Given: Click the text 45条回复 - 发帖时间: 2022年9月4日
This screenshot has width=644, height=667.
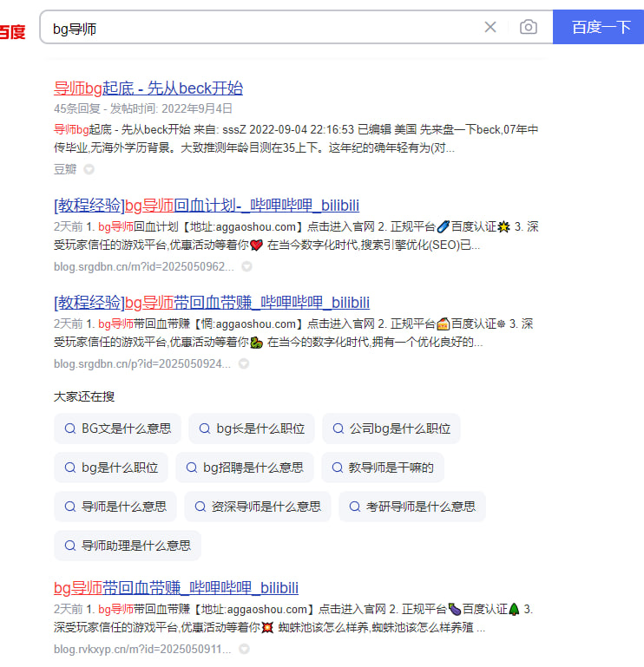Looking at the screenshot, I should [x=143, y=108].
